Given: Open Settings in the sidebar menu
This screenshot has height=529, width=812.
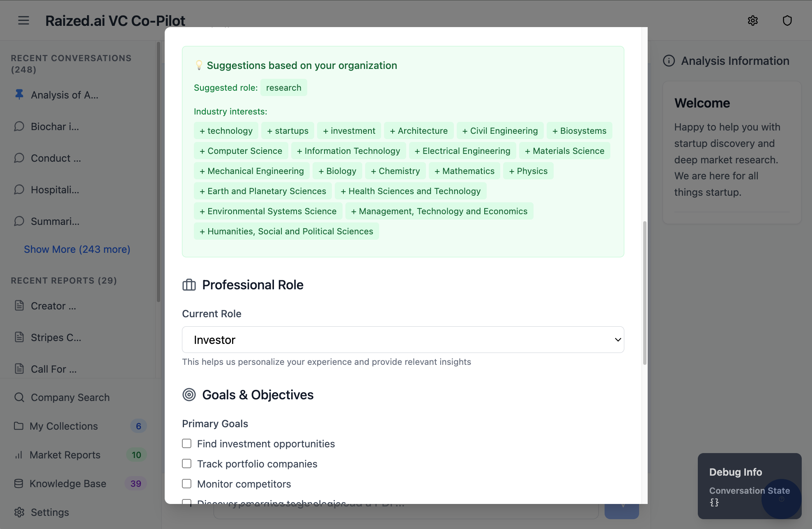Looking at the screenshot, I should pyautogui.click(x=50, y=512).
